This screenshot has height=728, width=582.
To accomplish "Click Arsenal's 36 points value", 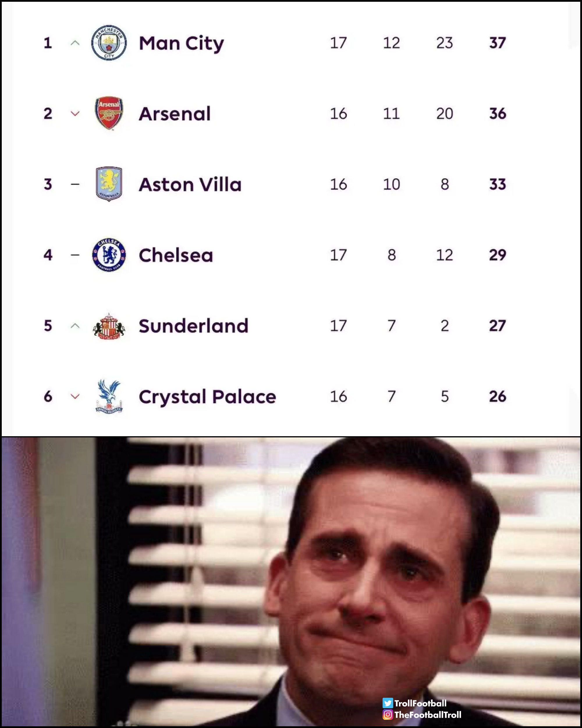I will (x=497, y=114).
